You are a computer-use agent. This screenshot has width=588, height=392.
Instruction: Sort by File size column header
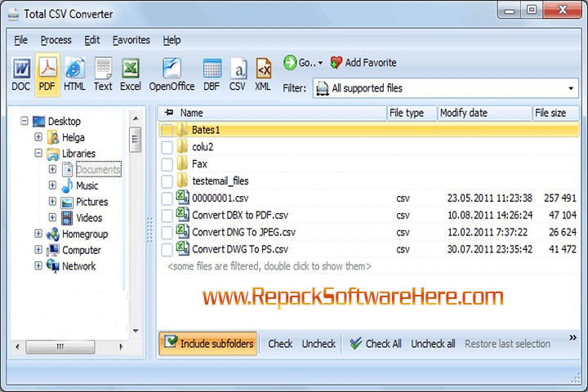[556, 113]
